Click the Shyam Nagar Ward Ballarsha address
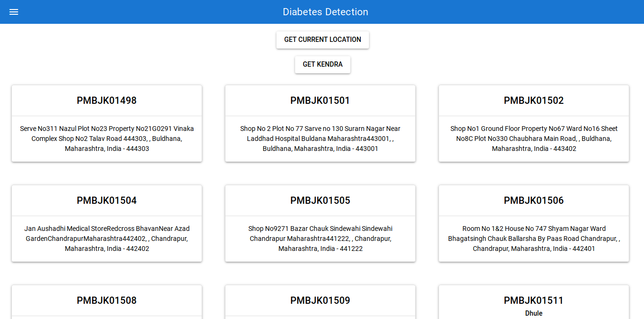 click(534, 239)
